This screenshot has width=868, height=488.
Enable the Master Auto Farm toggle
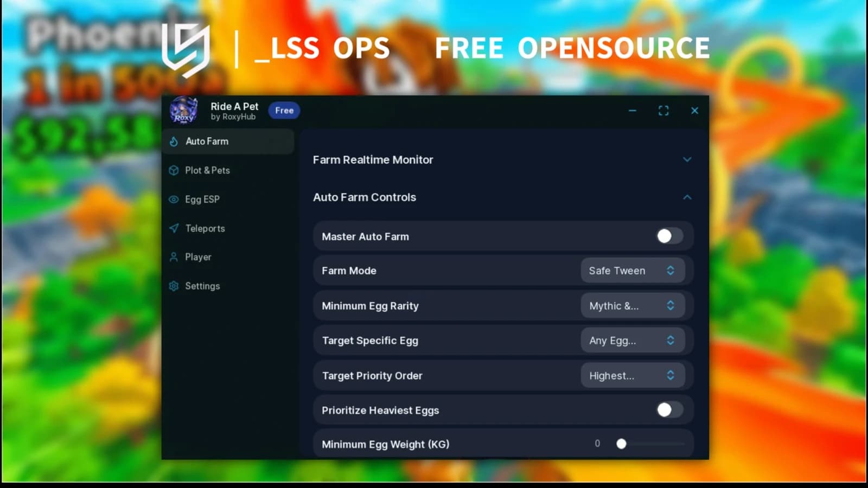point(669,236)
